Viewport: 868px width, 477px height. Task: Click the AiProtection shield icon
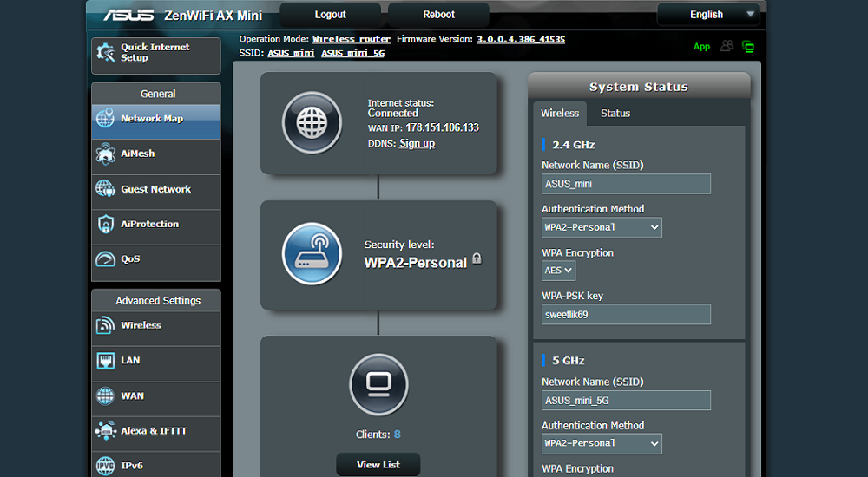point(105,224)
